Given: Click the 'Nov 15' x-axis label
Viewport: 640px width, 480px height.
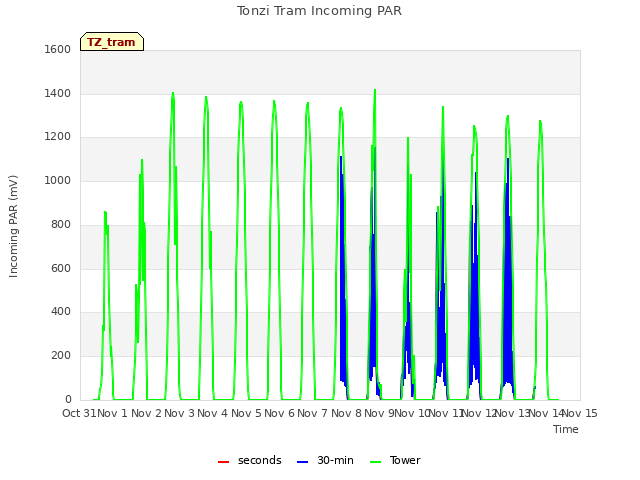Looking at the screenshot, I should coord(580,413).
